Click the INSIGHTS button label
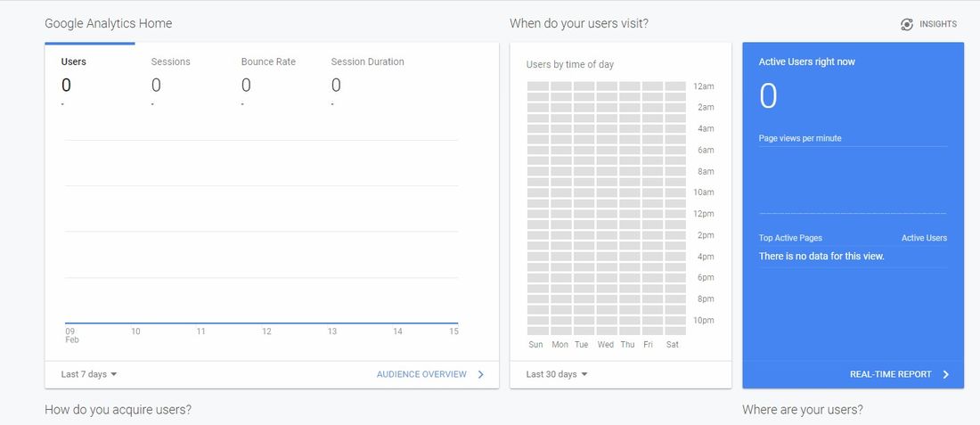The height and width of the screenshot is (425, 980). [937, 24]
